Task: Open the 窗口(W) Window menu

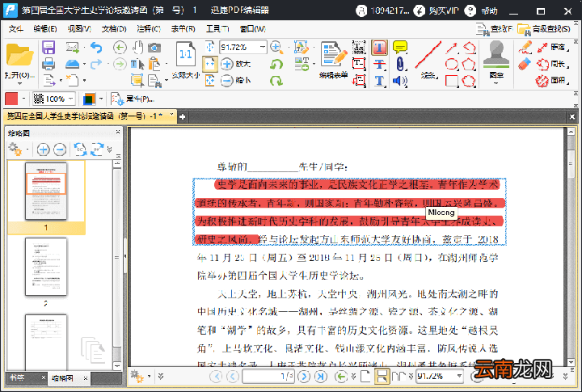Action: pyautogui.click(x=253, y=28)
